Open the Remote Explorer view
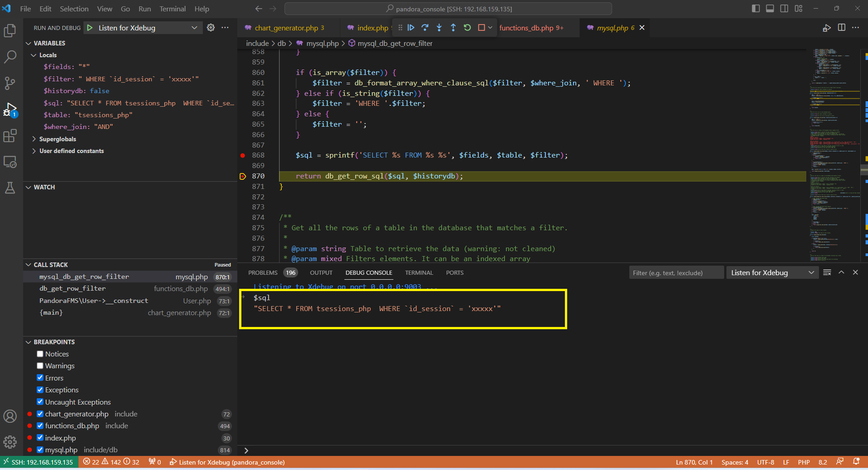 (x=10, y=162)
